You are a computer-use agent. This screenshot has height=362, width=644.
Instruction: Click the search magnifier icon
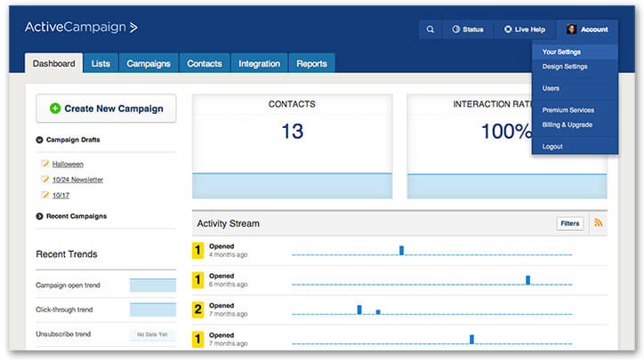pos(430,29)
